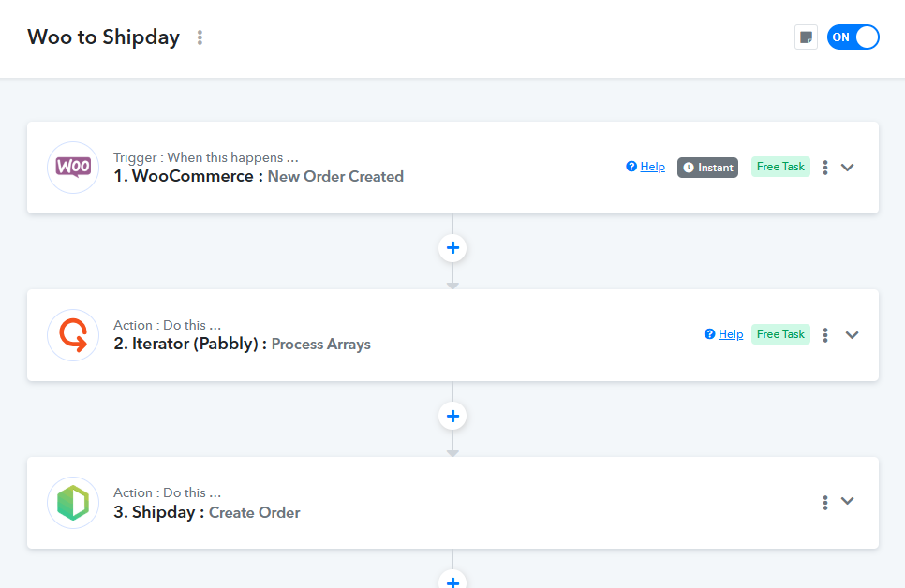Add step between WooCommerce and Iterator
The width and height of the screenshot is (905, 588).
pyautogui.click(x=452, y=248)
